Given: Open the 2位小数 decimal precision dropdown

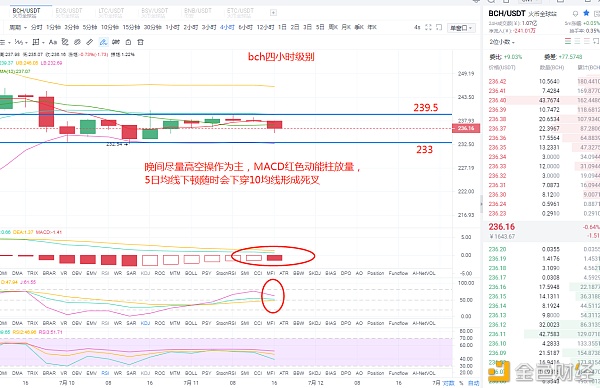Looking at the screenshot, I should 502,42.
